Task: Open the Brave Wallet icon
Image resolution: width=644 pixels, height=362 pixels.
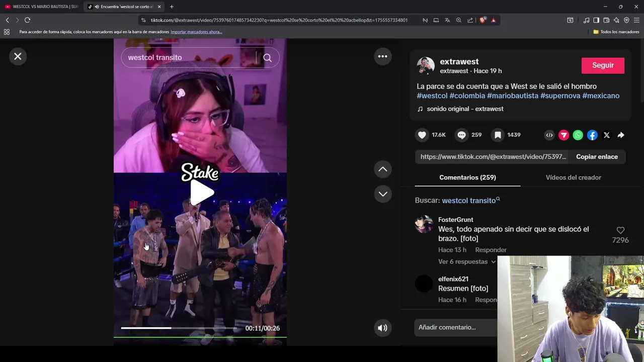Action: click(x=606, y=20)
